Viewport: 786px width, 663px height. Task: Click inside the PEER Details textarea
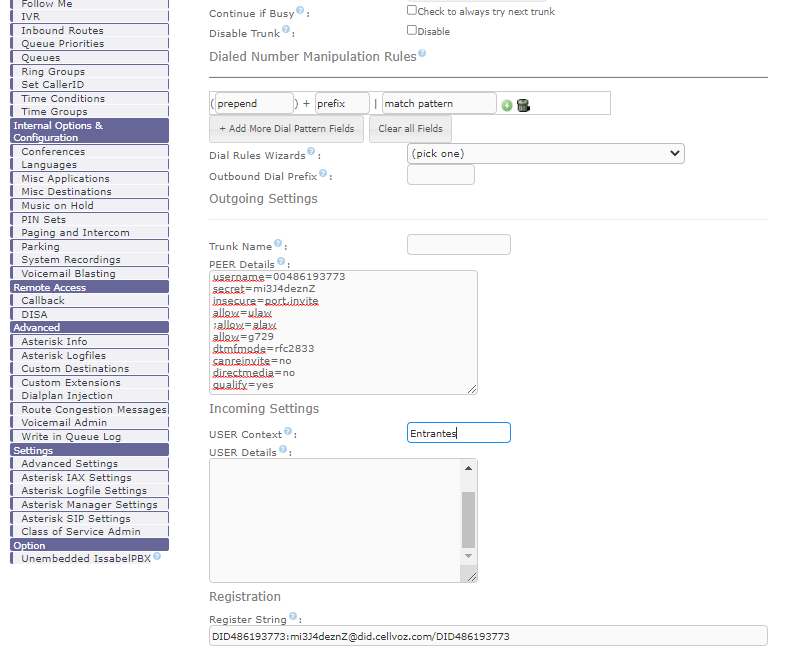tap(343, 332)
